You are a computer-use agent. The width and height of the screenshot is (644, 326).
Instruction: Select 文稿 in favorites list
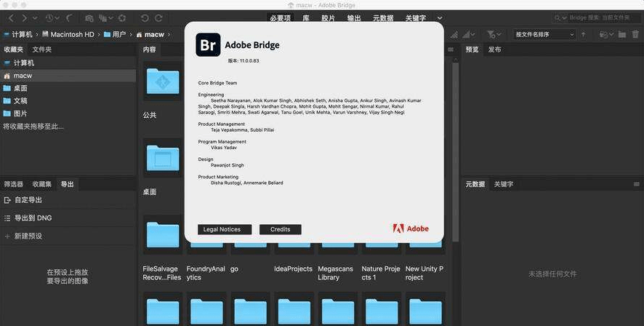68,100
